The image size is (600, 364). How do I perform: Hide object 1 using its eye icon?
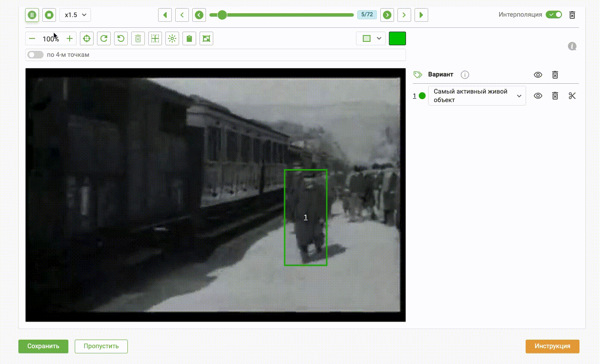point(538,96)
